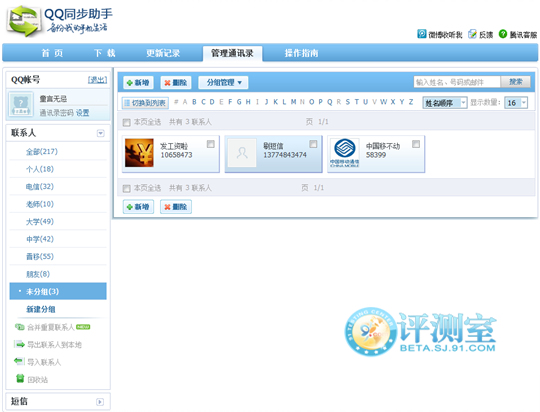Click the 短信 panel header

point(58,402)
